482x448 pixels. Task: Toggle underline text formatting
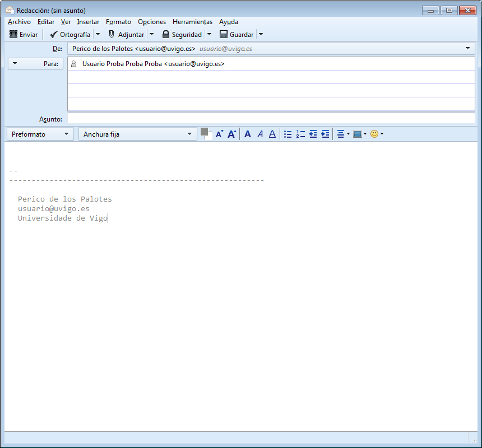point(272,134)
